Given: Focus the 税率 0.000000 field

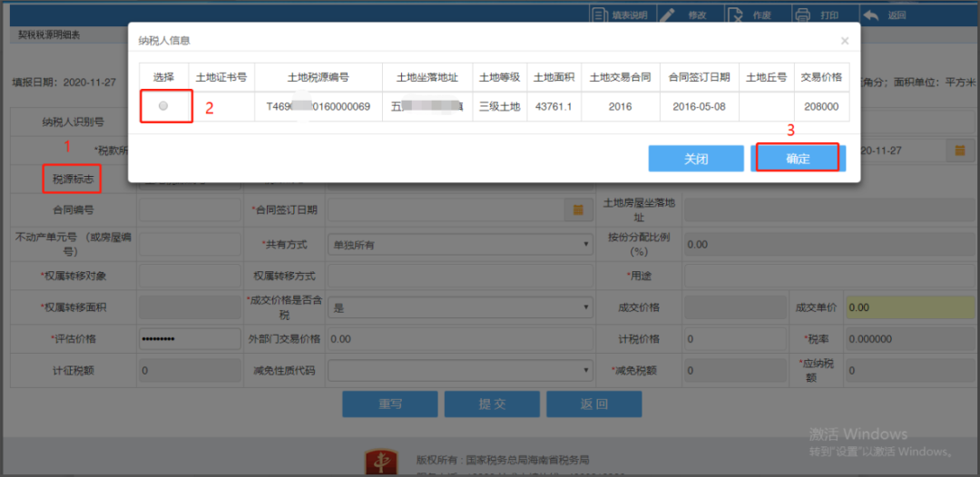Looking at the screenshot, I should pyautogui.click(x=909, y=339).
